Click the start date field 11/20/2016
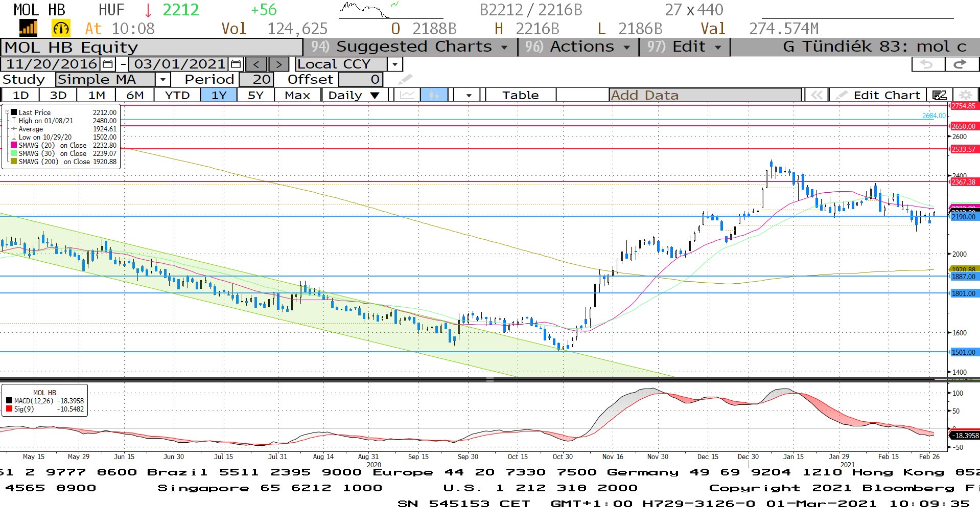Viewport: 980px width, 524px height. 51,64
